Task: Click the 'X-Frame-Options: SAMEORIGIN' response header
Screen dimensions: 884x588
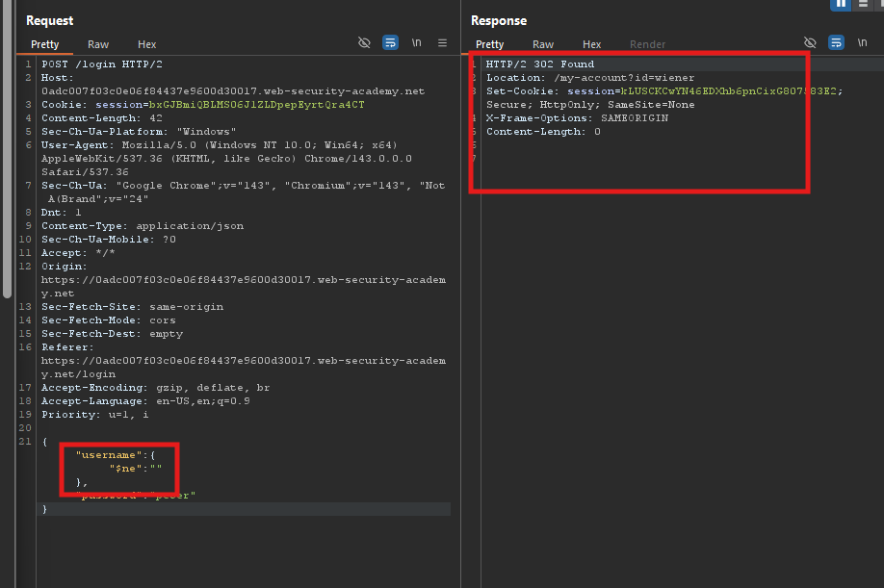Action: (x=578, y=118)
